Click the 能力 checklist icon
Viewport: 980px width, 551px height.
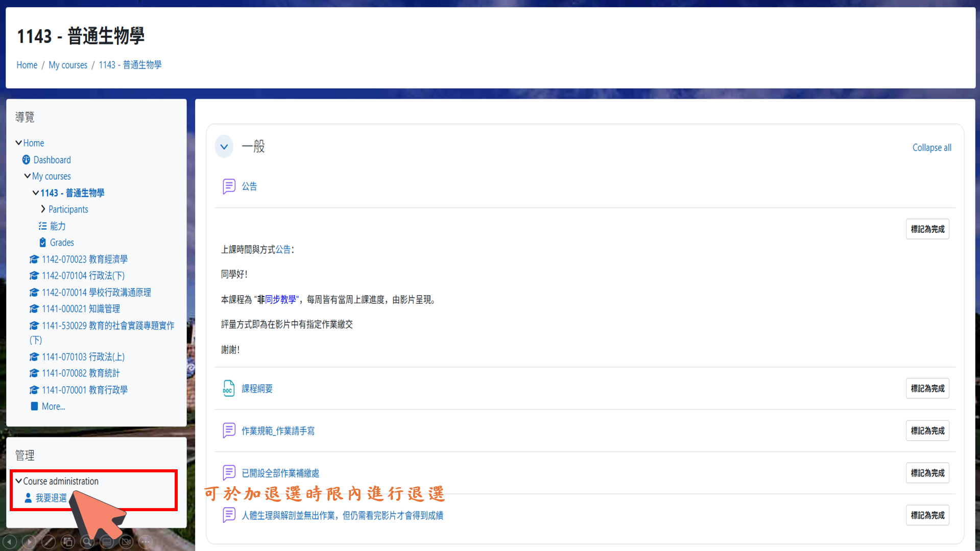click(43, 226)
